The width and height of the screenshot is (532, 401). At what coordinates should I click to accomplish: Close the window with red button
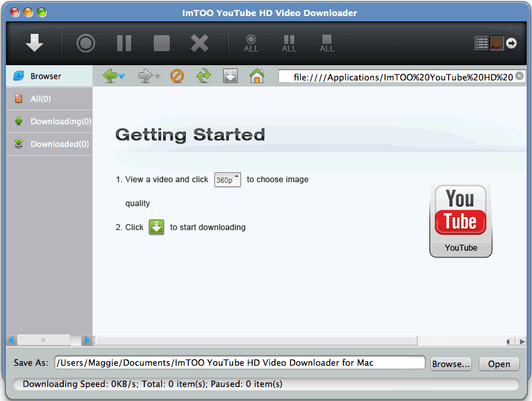click(15, 13)
